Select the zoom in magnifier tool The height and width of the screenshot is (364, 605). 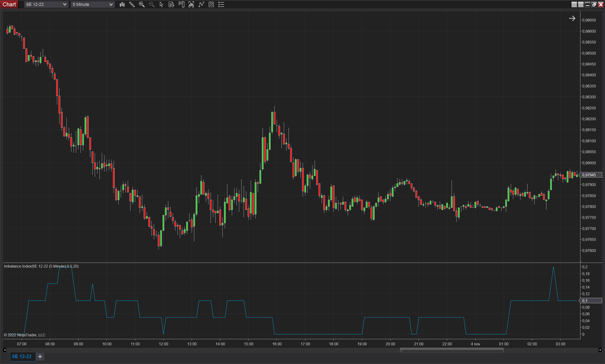click(x=142, y=4)
